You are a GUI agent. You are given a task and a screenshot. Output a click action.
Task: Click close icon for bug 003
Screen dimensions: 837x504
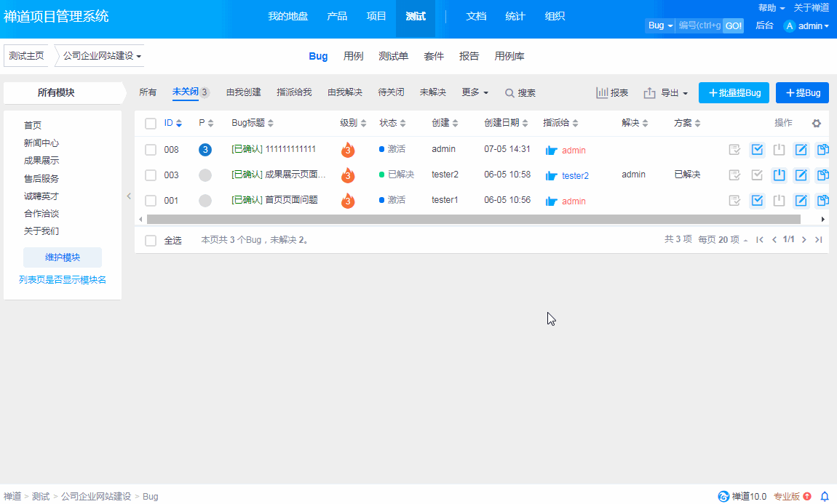[779, 175]
